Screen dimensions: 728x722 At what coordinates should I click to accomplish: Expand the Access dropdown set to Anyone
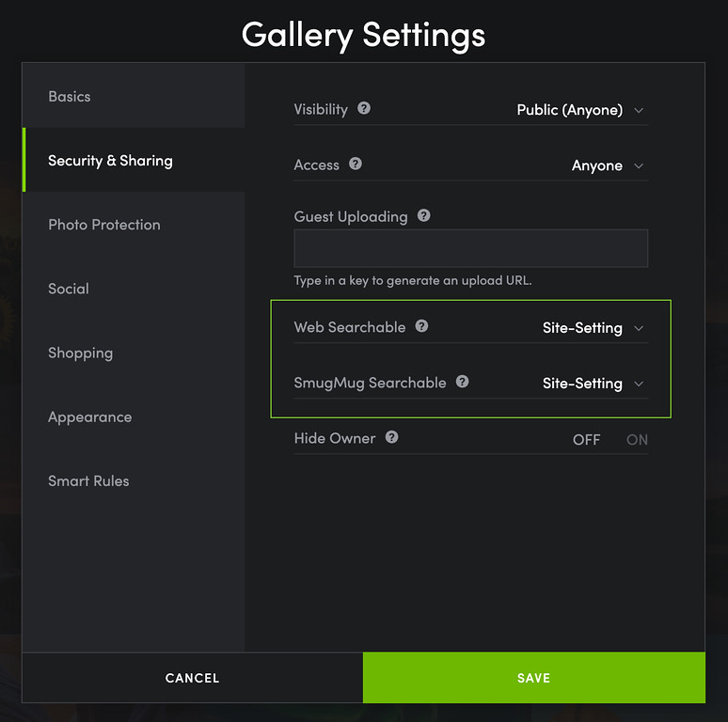pos(608,165)
